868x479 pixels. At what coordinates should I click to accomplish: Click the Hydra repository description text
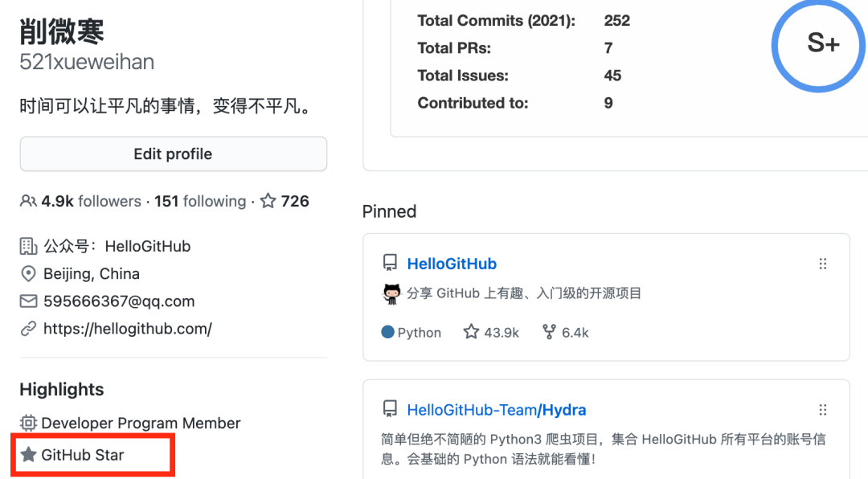coord(604,449)
